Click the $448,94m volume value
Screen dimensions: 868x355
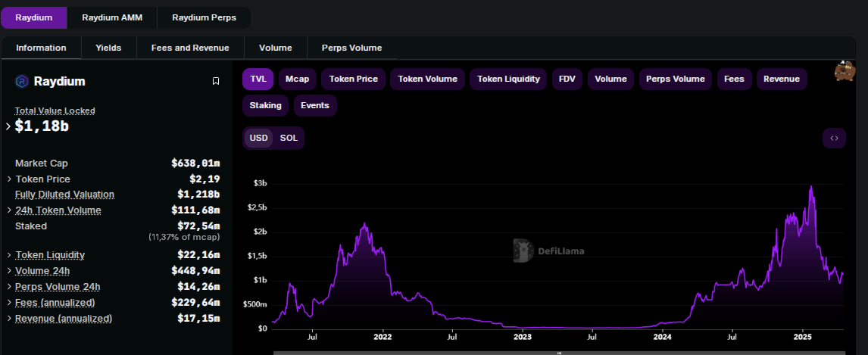195,271
